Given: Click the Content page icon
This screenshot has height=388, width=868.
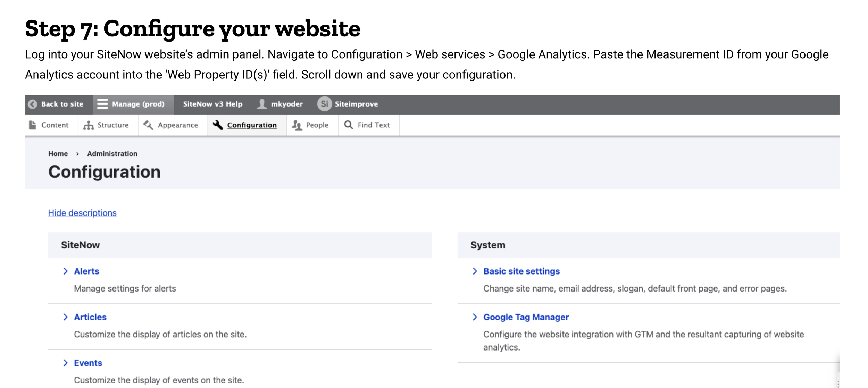Looking at the screenshot, I should (33, 125).
